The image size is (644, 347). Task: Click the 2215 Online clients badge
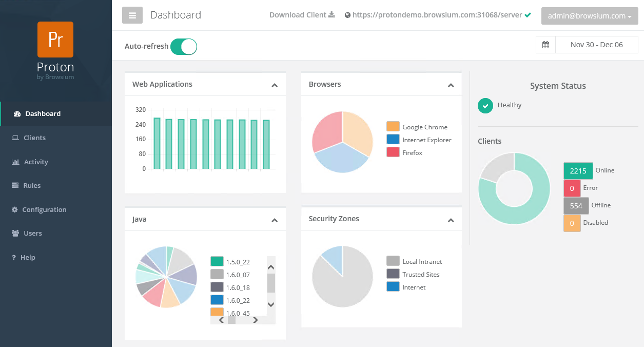[578, 170]
